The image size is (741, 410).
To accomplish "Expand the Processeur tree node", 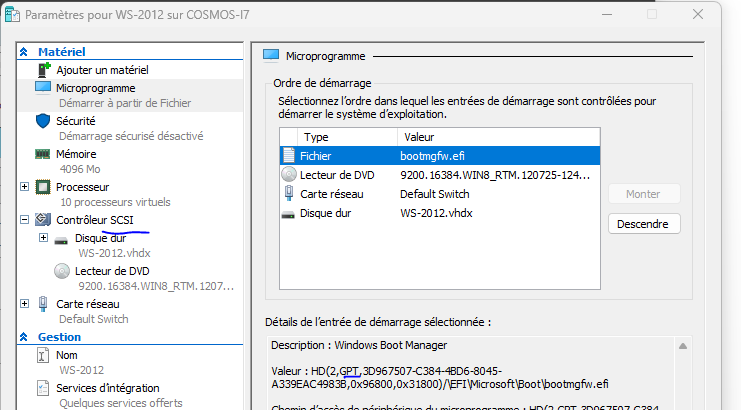I will pyautogui.click(x=25, y=187).
